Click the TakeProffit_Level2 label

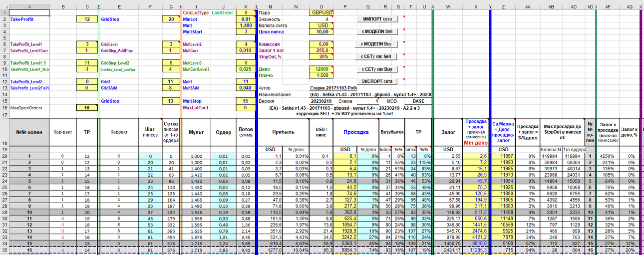coord(26,81)
